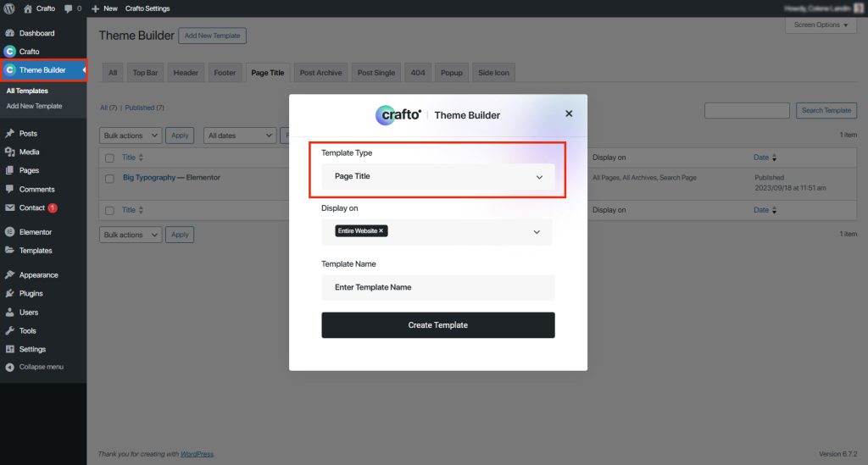Open Settings sidebar icon
The height and width of the screenshot is (465, 868).
tap(9, 350)
